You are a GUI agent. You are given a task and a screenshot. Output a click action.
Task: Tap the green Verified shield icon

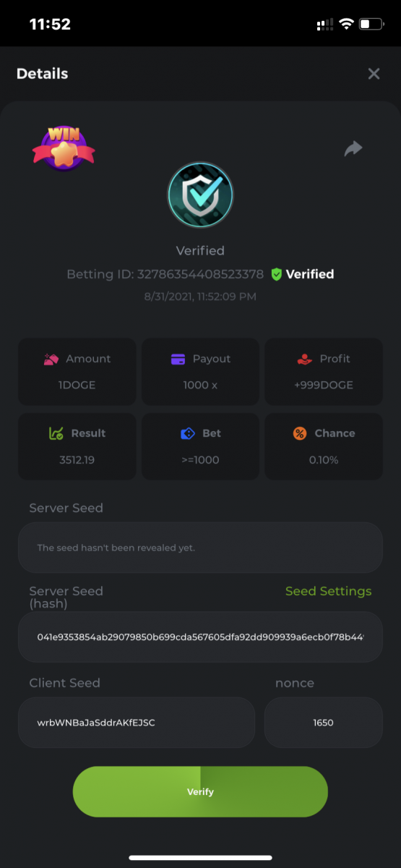click(x=276, y=274)
